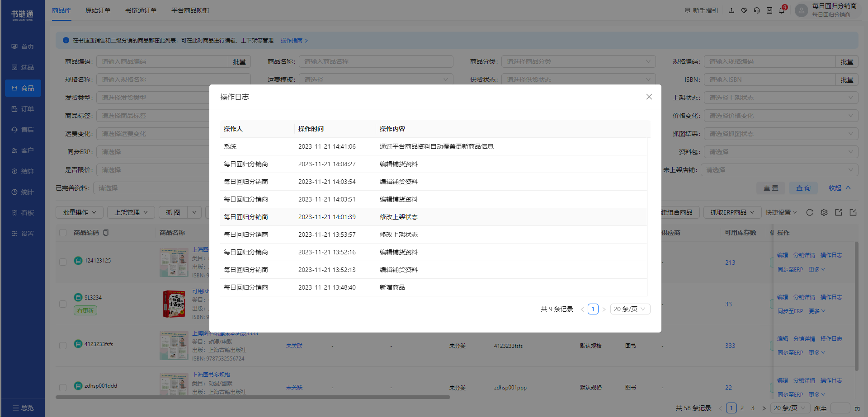The image size is (868, 417).
Task: Open the 抓取ERP商品 dropdown
Action: pyautogui.click(x=732, y=212)
